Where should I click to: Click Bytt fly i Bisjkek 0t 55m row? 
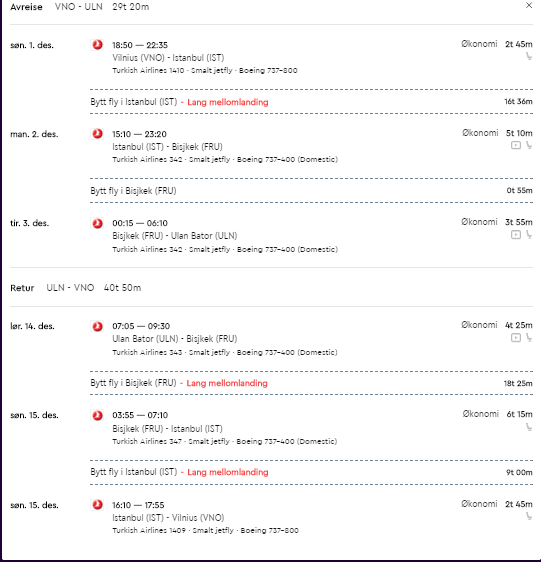point(311,190)
